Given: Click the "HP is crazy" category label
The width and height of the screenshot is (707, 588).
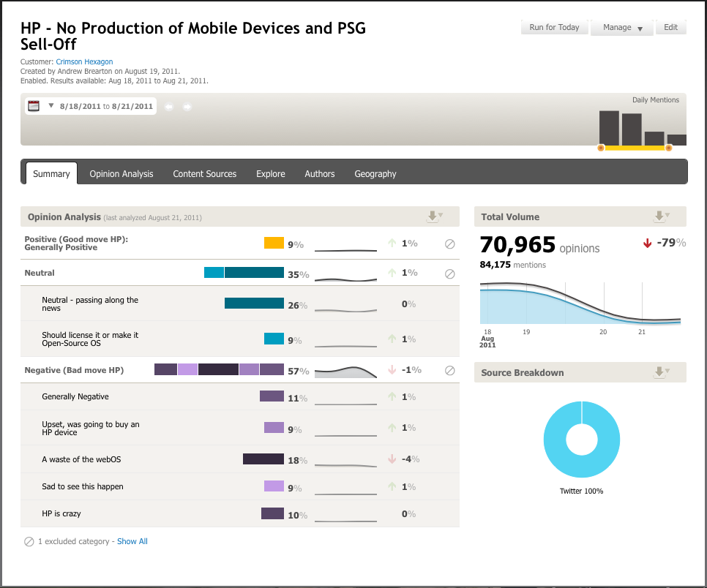Looking at the screenshot, I should pyautogui.click(x=61, y=513).
